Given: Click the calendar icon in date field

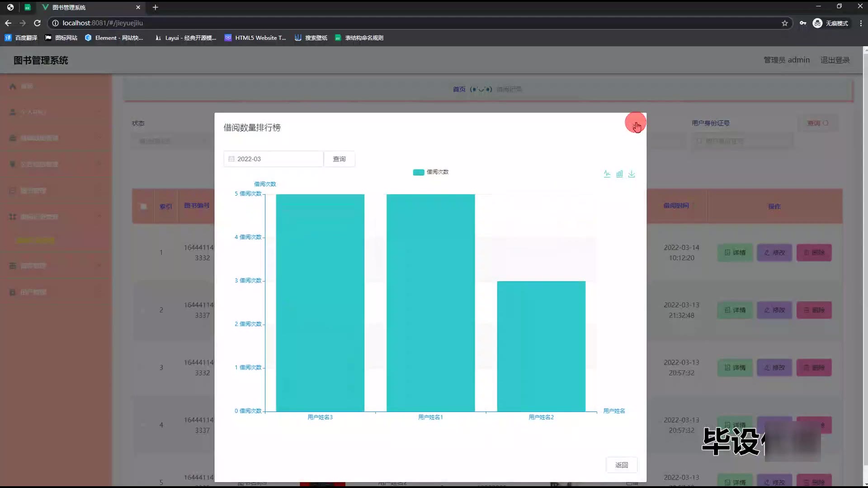Looking at the screenshot, I should click(231, 159).
